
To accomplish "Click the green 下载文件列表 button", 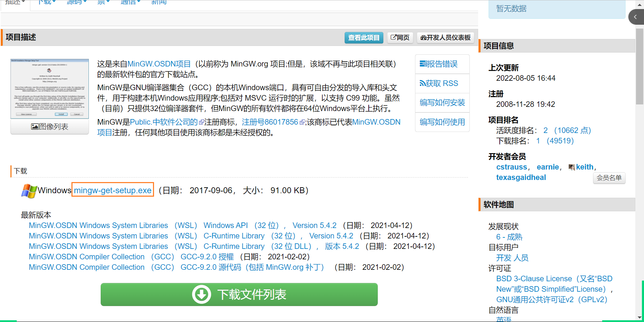I will (239, 294).
